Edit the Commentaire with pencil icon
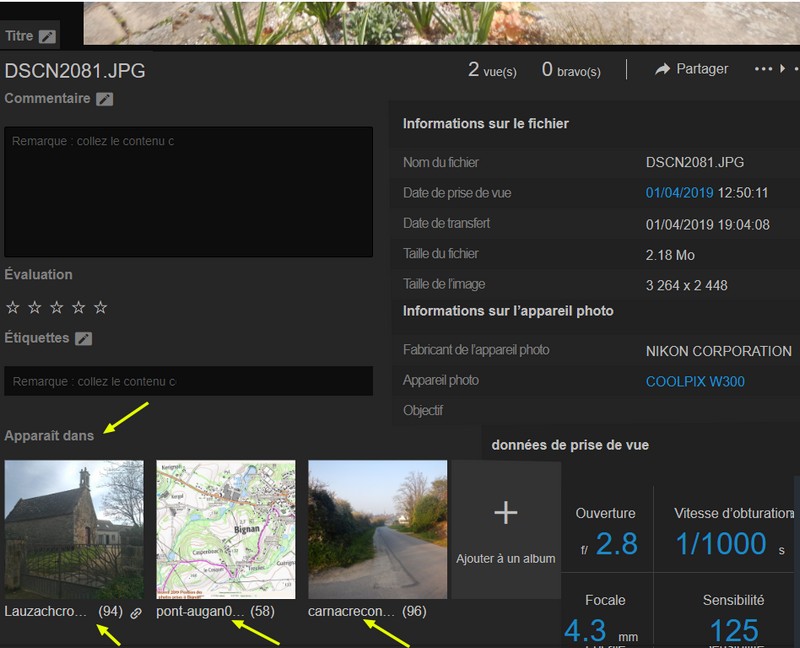The width and height of the screenshot is (800, 648). pos(104,99)
